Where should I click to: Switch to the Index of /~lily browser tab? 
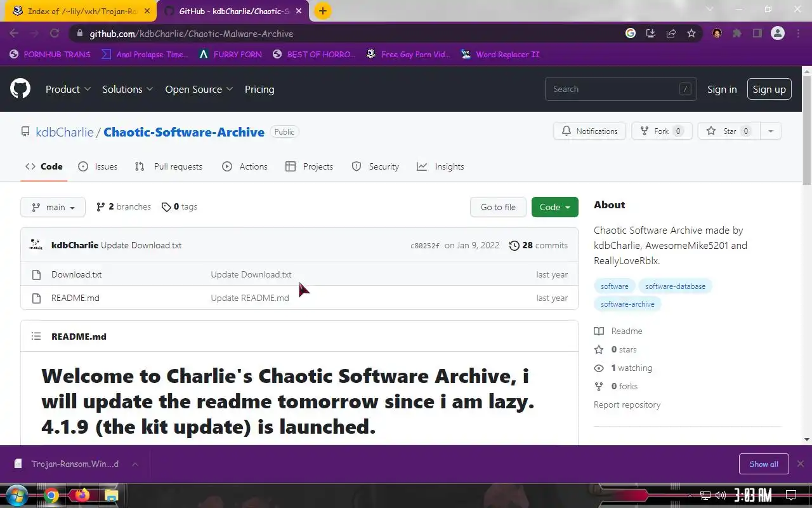[79, 11]
